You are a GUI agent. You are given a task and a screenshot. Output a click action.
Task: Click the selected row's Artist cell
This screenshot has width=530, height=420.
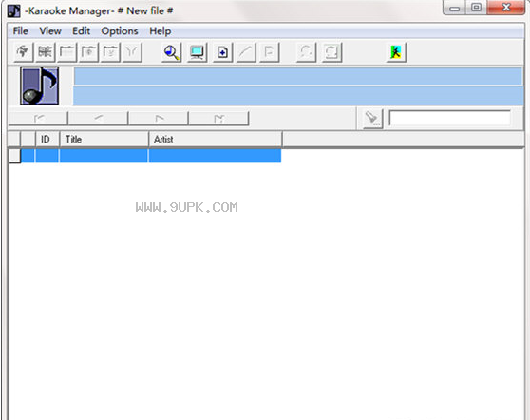tap(215, 156)
